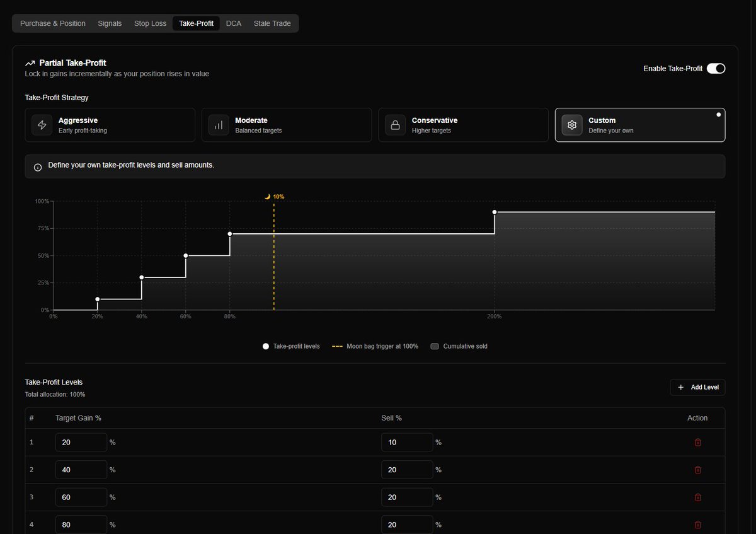Viewport: 756px width, 534px height.
Task: Choose the Custom strategy card
Action: 640,125
